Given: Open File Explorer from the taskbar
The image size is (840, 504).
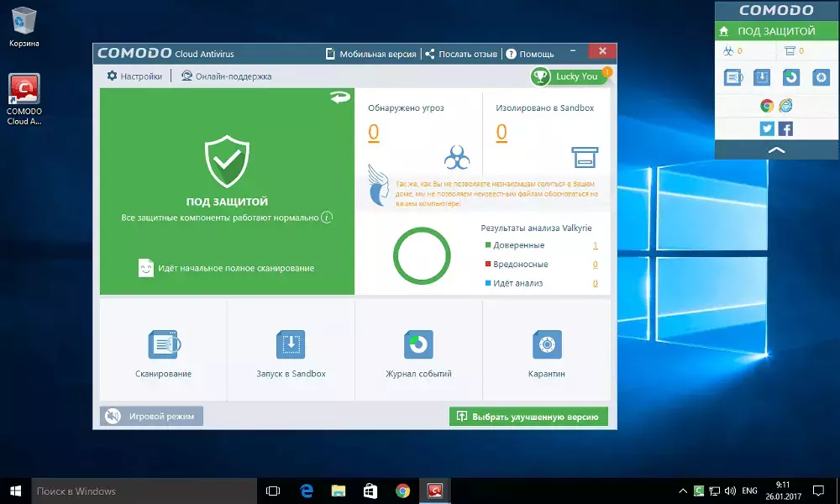Looking at the screenshot, I should pos(339,491).
